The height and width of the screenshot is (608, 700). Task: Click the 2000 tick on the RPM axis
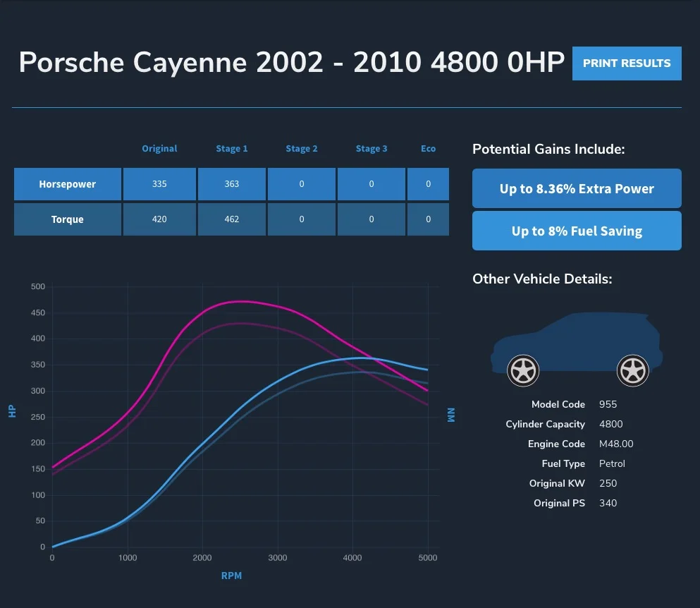click(202, 557)
